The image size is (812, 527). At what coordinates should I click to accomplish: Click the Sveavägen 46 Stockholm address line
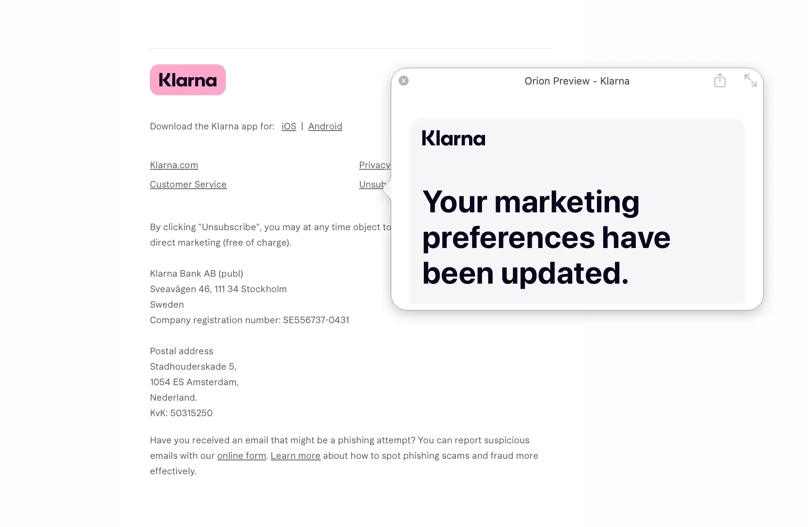[218, 289]
